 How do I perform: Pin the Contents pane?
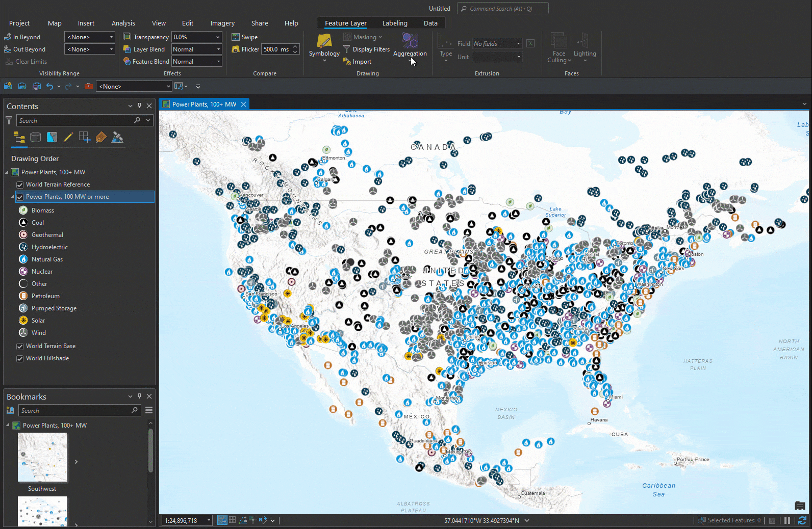tap(139, 106)
